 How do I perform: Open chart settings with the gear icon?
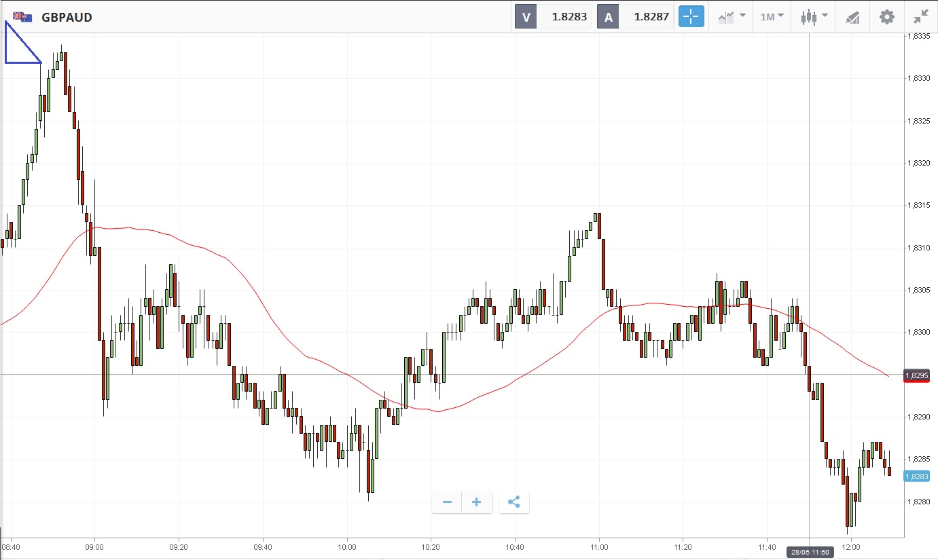click(x=887, y=17)
